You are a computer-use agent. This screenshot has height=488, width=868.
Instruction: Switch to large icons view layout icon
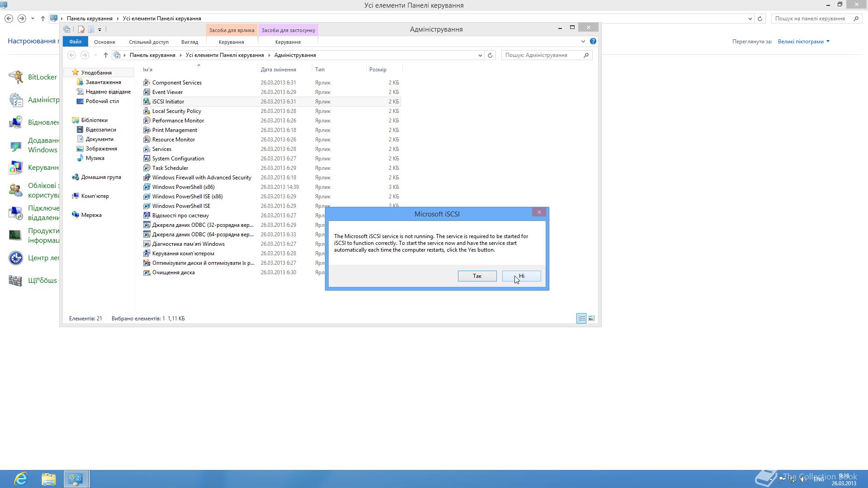point(591,319)
